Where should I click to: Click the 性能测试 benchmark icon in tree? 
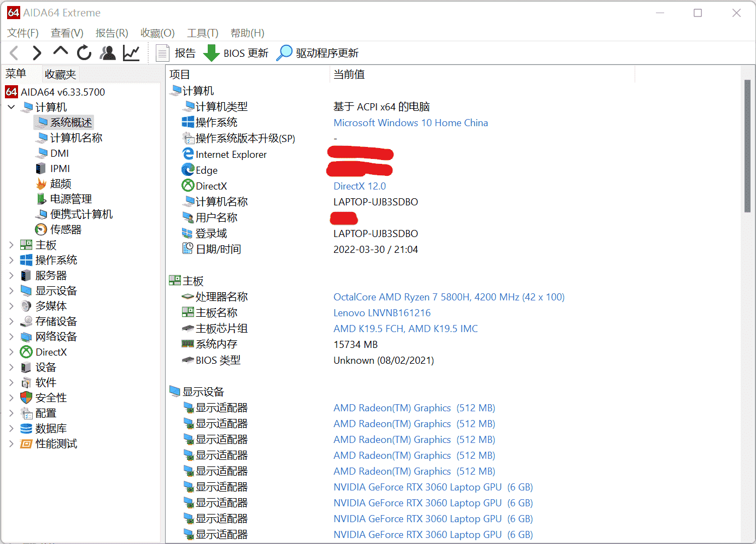coord(26,444)
